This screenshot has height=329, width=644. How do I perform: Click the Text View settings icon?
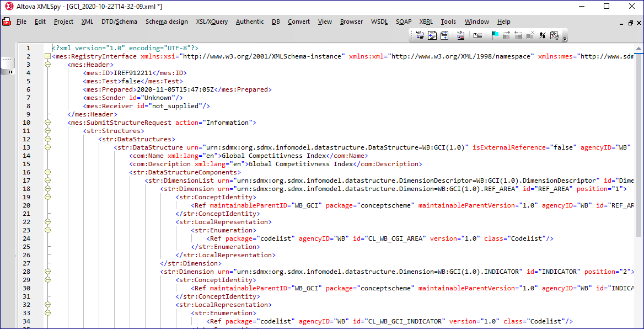(x=554, y=35)
